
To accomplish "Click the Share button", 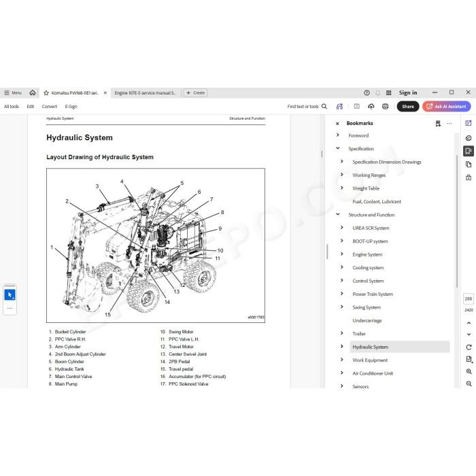I will tap(408, 106).
